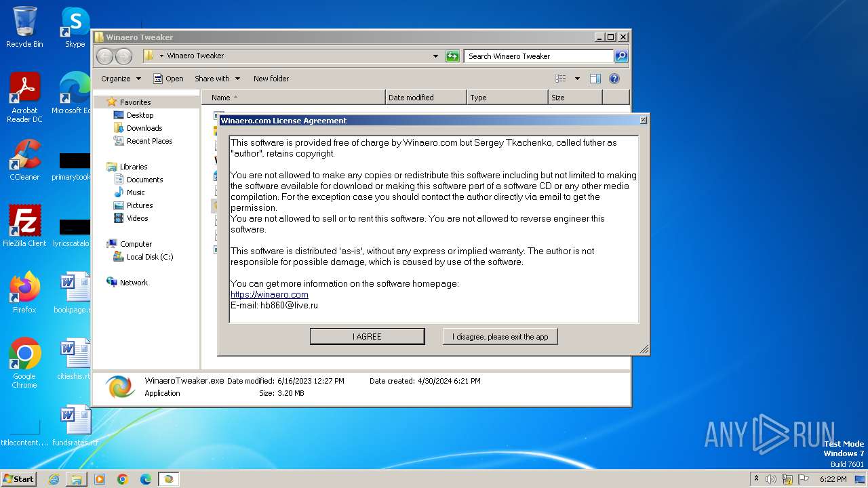Select Desktop in navigation pane

[x=140, y=115]
